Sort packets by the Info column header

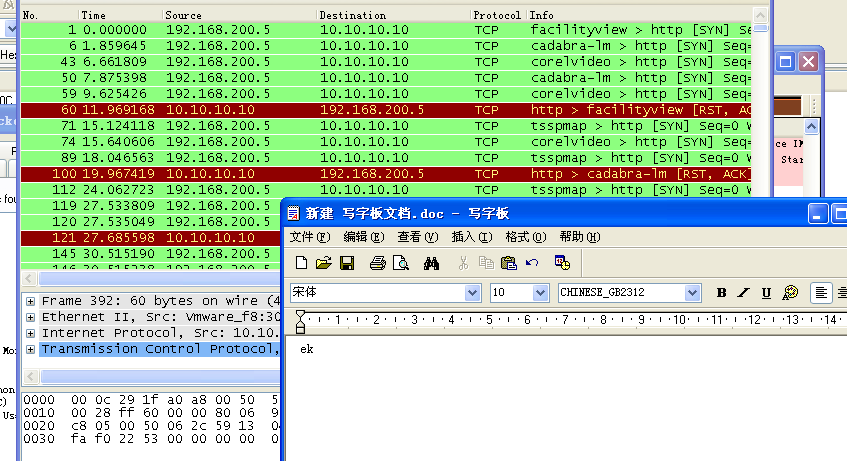point(639,15)
